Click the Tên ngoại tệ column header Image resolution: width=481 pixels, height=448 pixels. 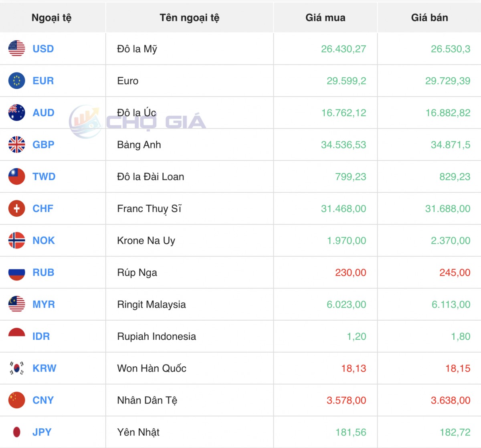[x=189, y=18]
